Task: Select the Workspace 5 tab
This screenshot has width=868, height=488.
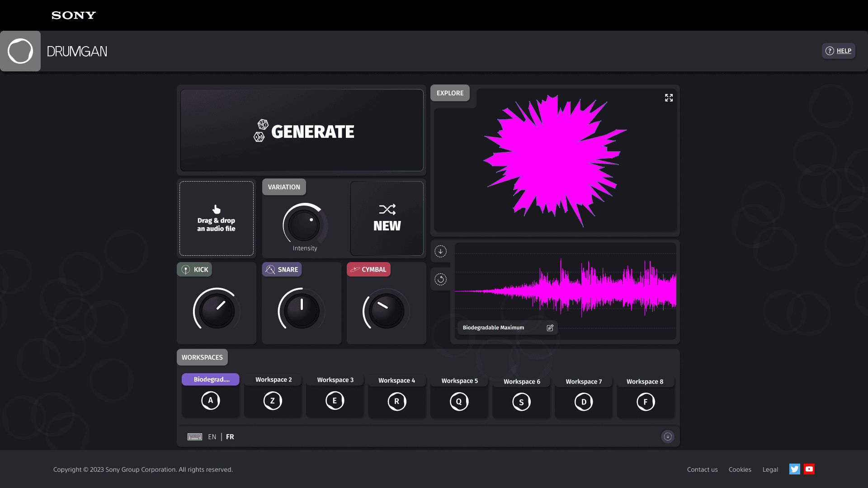Action: click(x=459, y=380)
